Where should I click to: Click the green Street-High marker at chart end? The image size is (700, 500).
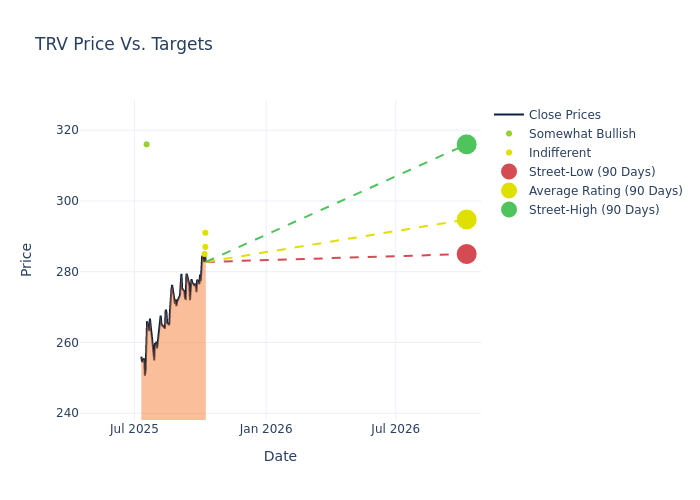pos(466,144)
